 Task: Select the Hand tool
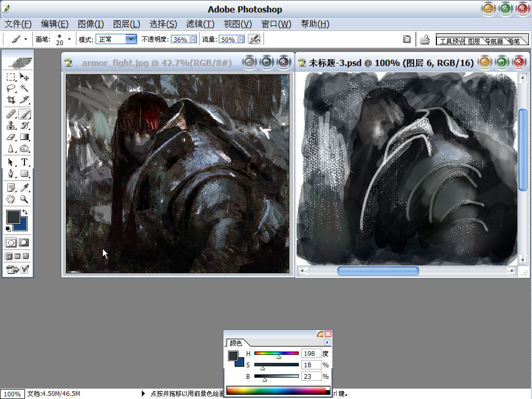[x=11, y=199]
